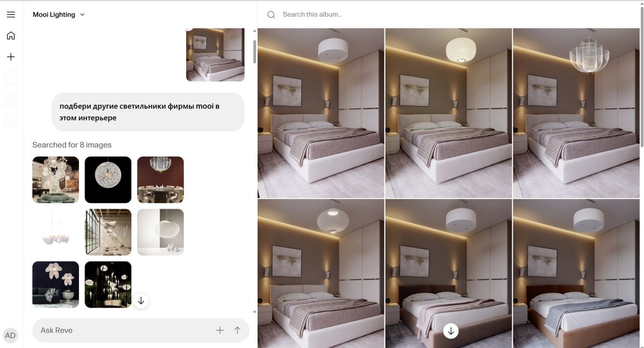644x348 pixels.
Task: Open bedroom image with glowing round ceiling lamp
Action: (449, 113)
